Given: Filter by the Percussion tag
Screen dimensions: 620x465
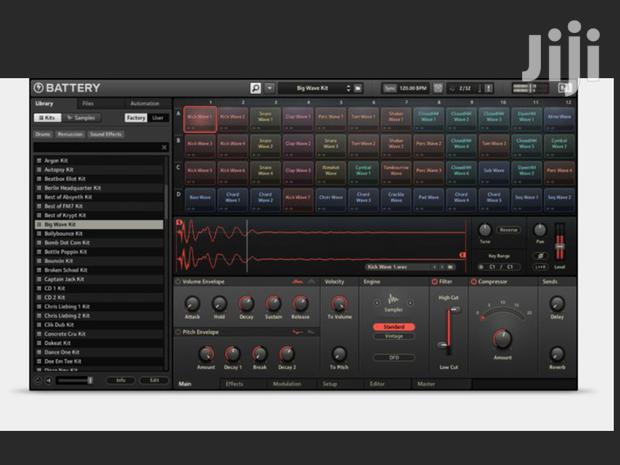Looking at the screenshot, I should [x=70, y=134].
